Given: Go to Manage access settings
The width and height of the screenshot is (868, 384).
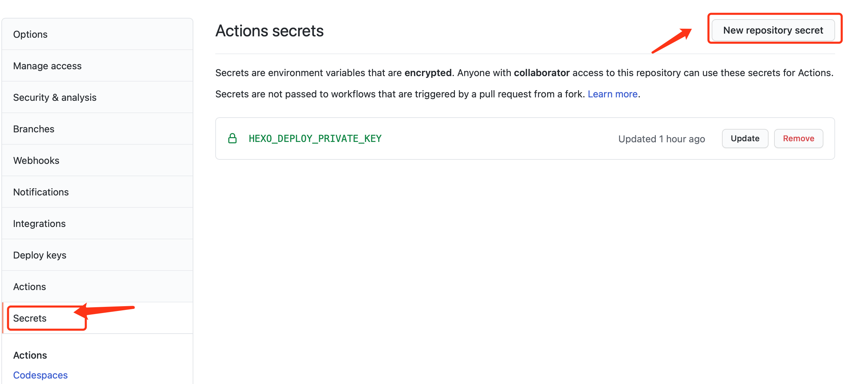Looking at the screenshot, I should coord(97,66).
